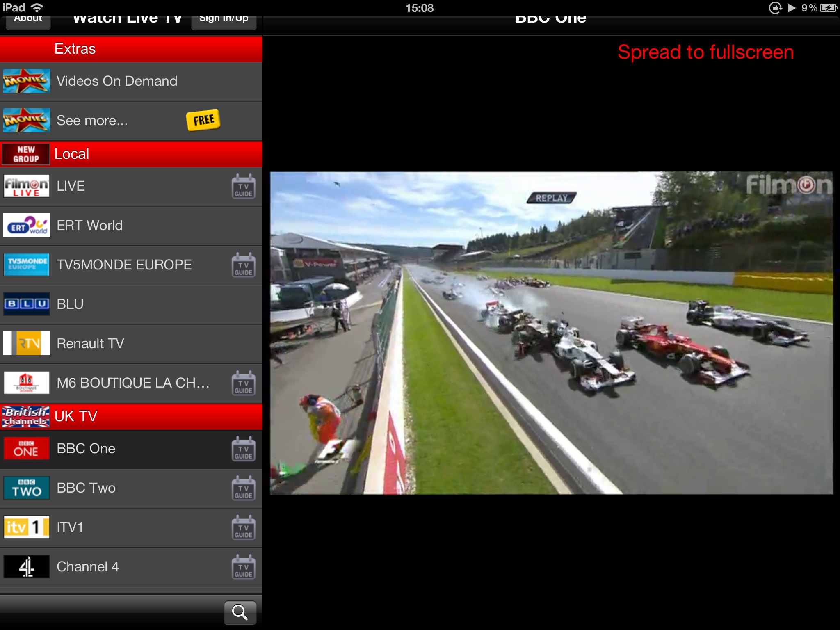Open See more... entry
The height and width of the screenshot is (630, 840).
[131, 121]
